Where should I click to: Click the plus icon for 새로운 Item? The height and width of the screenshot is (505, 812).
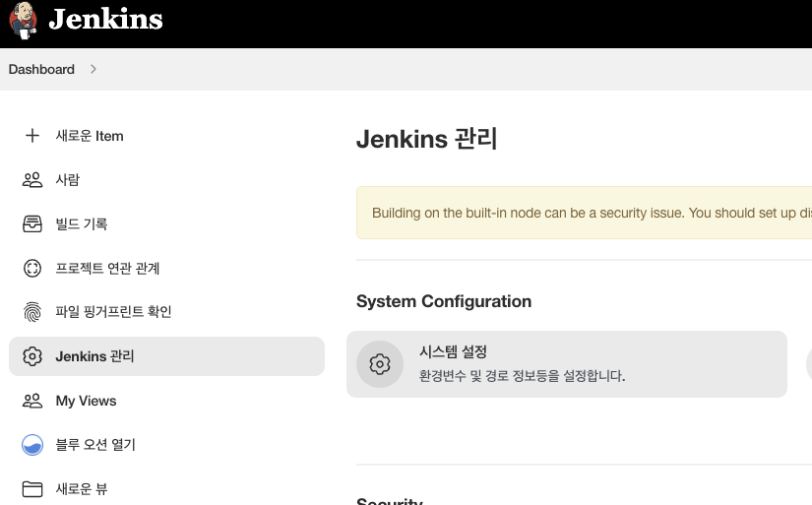(x=32, y=136)
